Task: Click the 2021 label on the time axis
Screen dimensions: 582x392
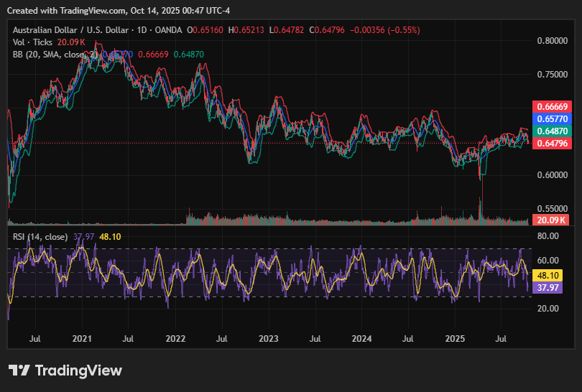Action: (82, 337)
